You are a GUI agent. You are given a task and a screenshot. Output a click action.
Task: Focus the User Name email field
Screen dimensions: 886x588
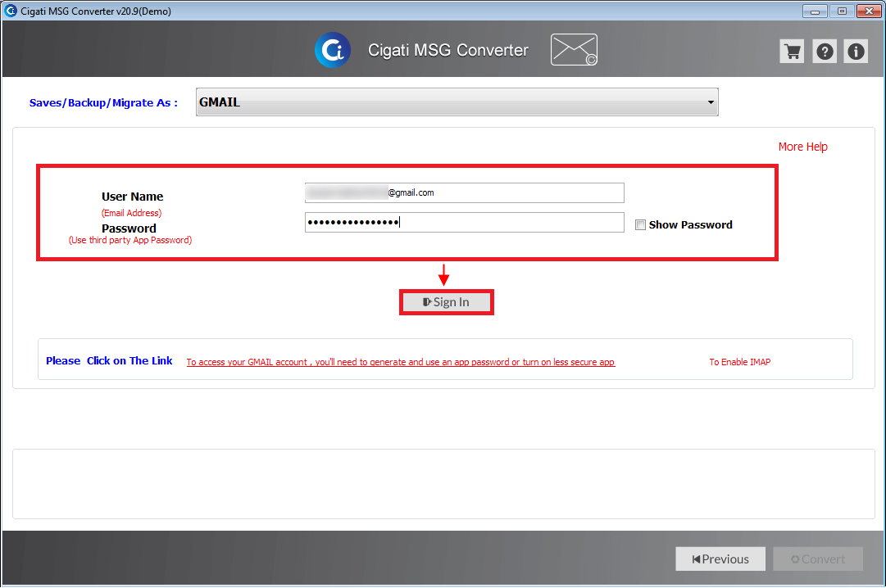(x=465, y=192)
